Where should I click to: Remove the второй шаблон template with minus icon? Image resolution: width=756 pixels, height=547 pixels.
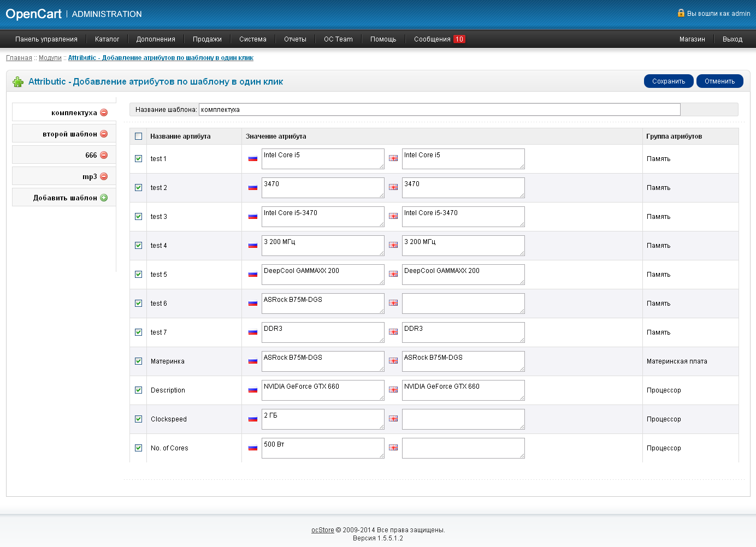pos(104,134)
